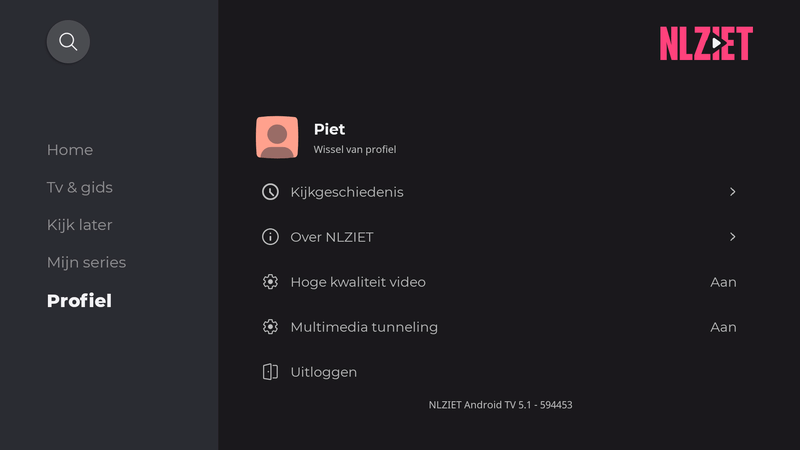Go to Home in the sidebar
The width and height of the screenshot is (800, 450).
pyautogui.click(x=70, y=150)
